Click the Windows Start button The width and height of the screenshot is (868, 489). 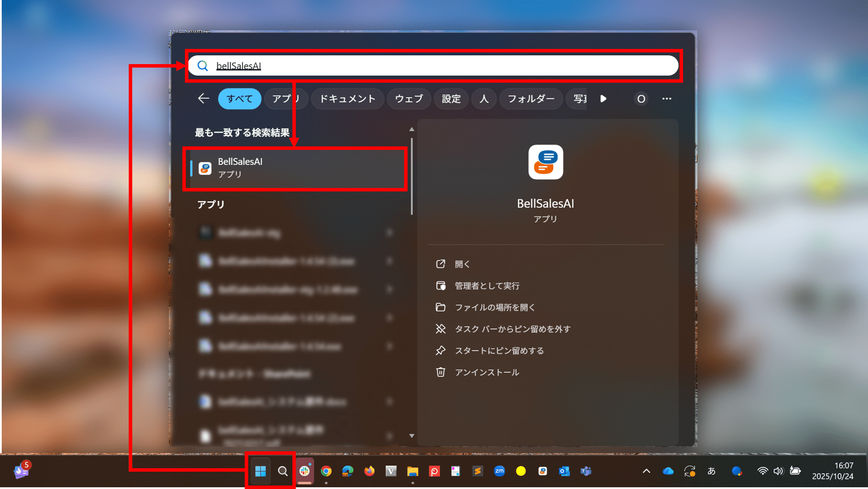[260, 471]
